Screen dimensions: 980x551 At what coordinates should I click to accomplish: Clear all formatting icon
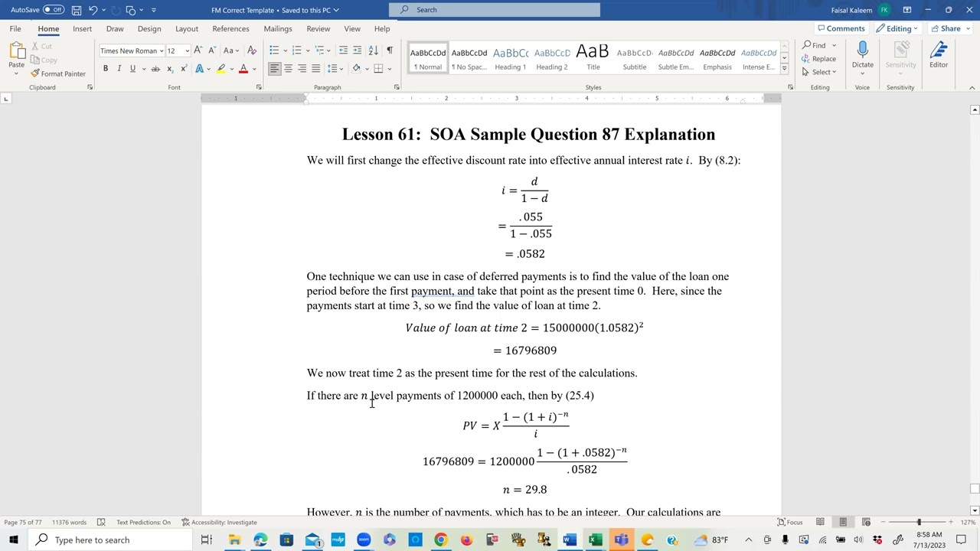tap(252, 51)
